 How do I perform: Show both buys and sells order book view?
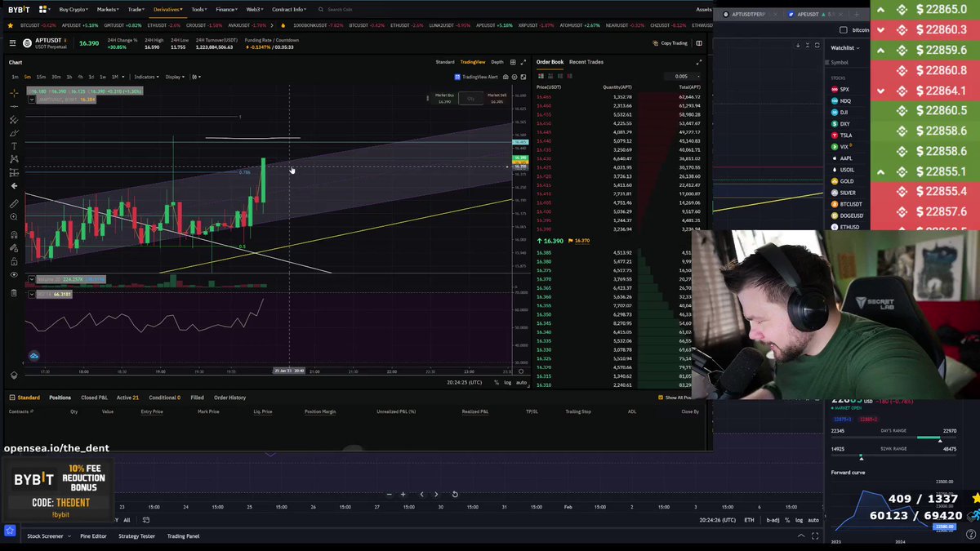(541, 76)
